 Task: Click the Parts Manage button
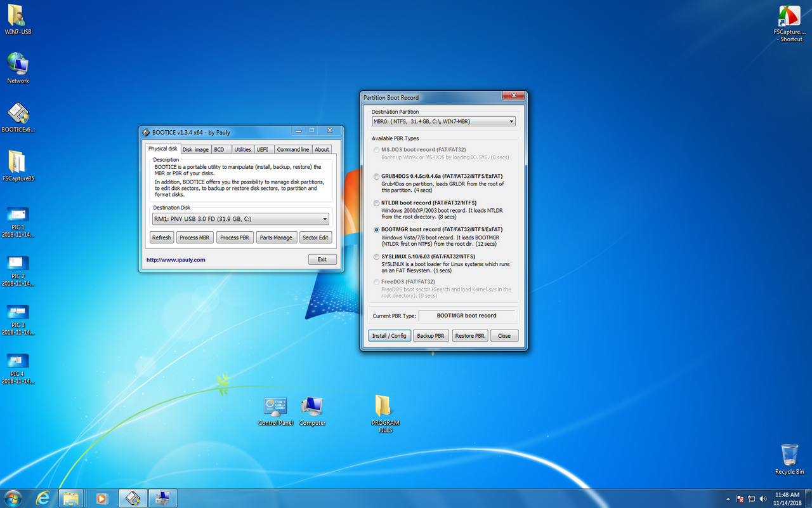pos(276,237)
